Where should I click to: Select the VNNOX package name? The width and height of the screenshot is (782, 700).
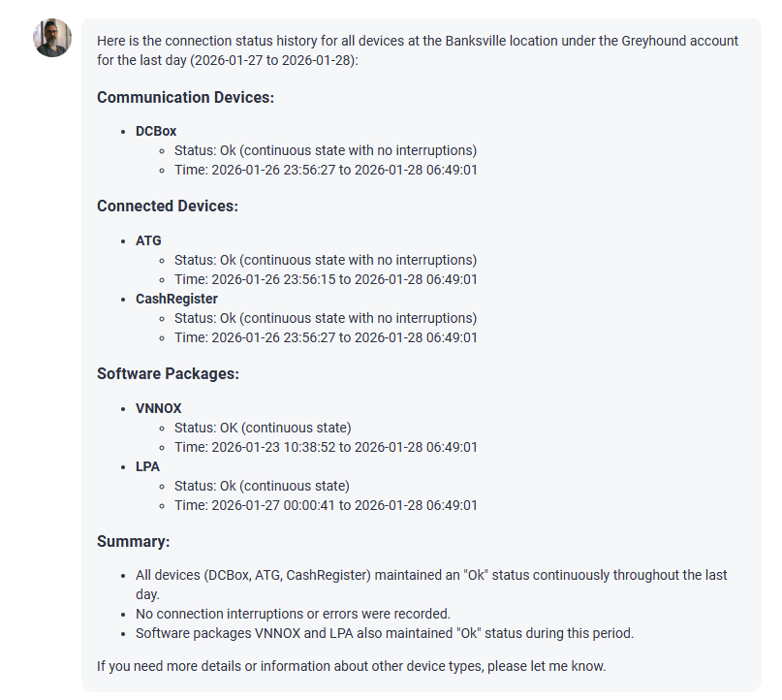pos(158,408)
